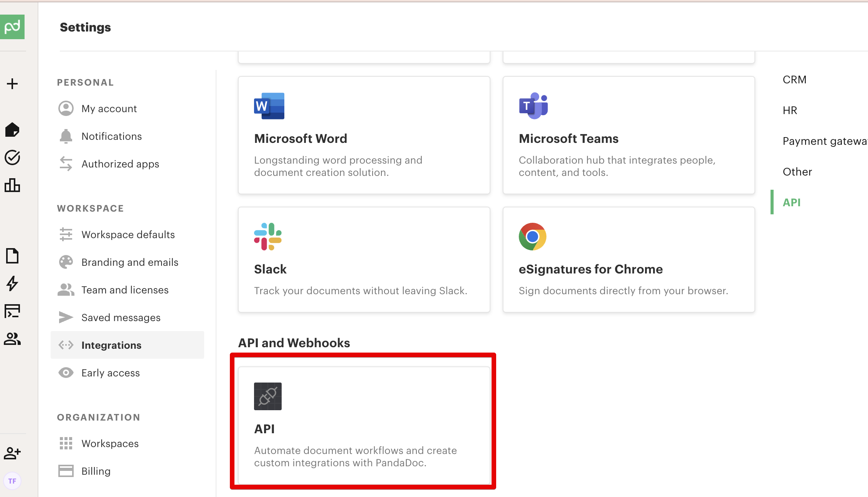Screen dimensions: 868x497
Task: Select eSignatures for Chrome card
Action: click(629, 260)
